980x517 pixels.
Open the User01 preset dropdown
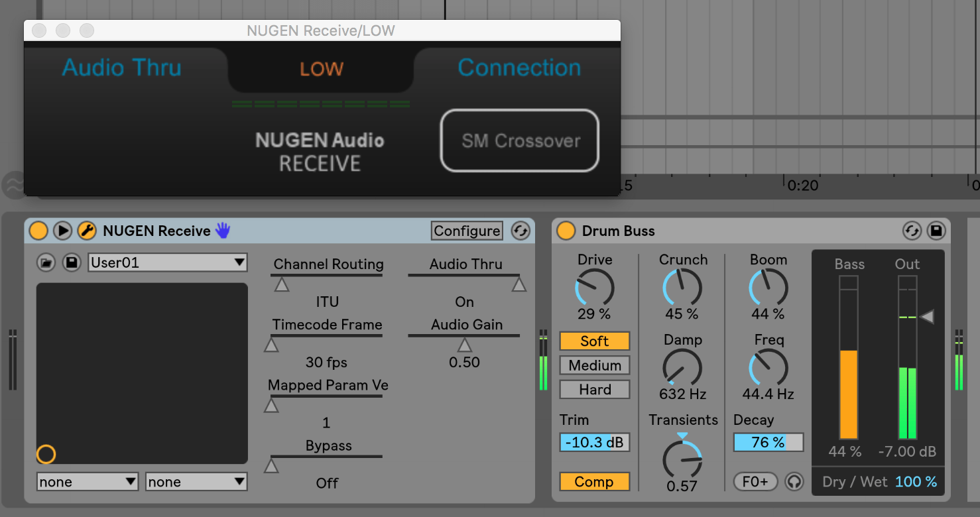(x=168, y=262)
